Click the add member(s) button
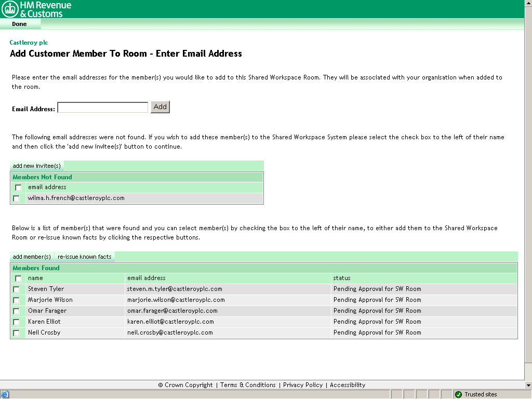Viewport: 532px width, 399px height. pyautogui.click(x=31, y=256)
